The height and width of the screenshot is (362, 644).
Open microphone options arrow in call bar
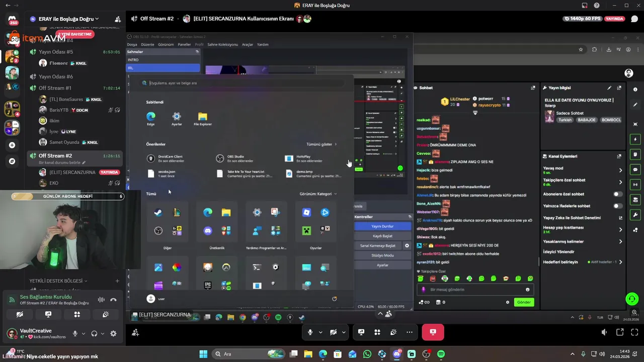pyautogui.click(x=320, y=332)
